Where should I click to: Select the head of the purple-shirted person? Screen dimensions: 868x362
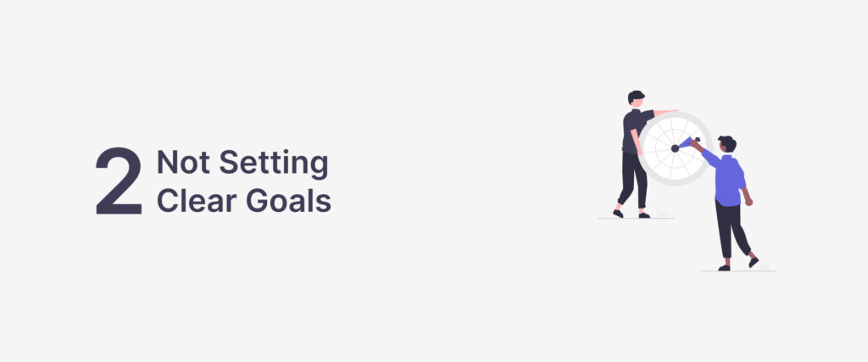click(x=726, y=144)
